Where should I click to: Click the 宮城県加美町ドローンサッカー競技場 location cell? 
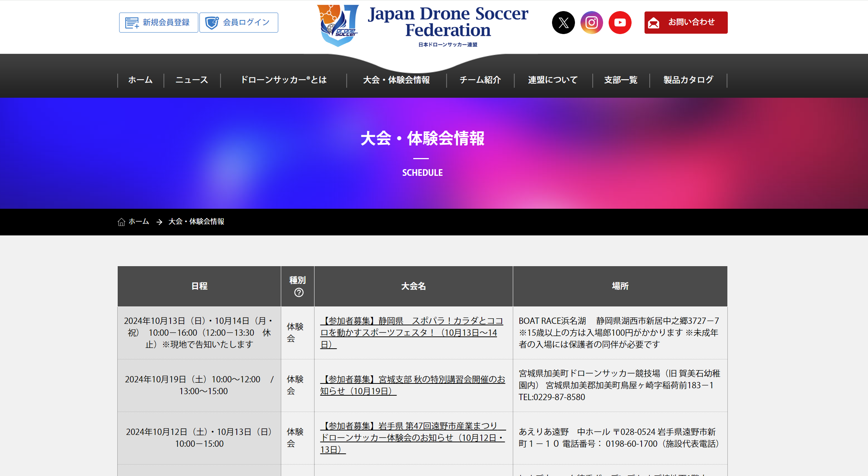620,385
